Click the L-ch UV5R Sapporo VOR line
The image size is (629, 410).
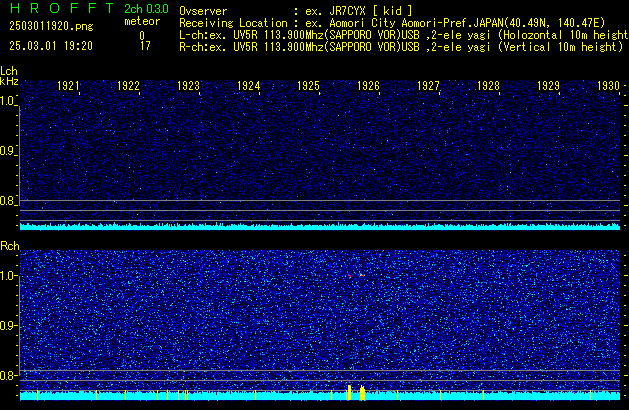tap(404, 35)
